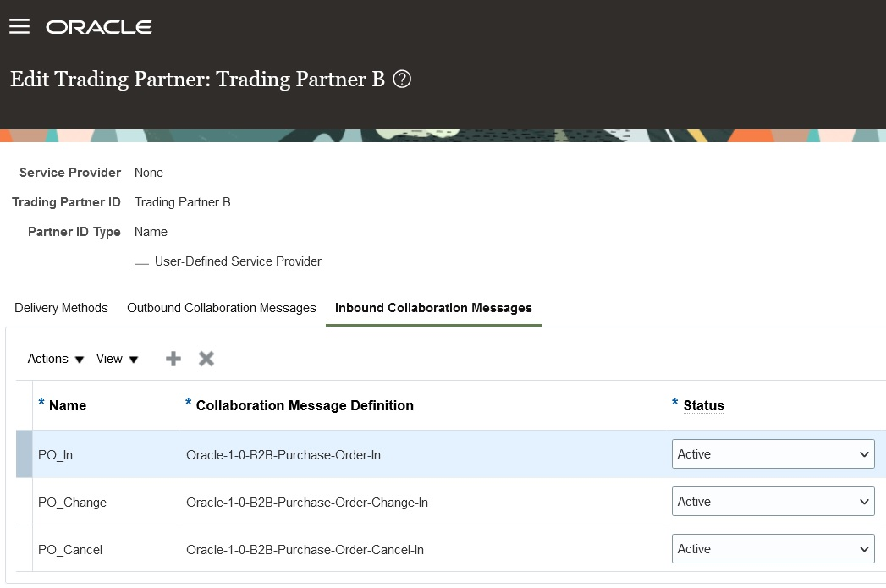Open help for Edit Trading Partner

pyautogui.click(x=402, y=79)
